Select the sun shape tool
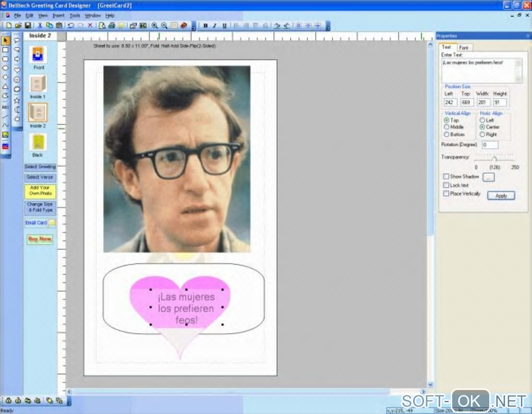The image size is (532, 414). click(17, 119)
